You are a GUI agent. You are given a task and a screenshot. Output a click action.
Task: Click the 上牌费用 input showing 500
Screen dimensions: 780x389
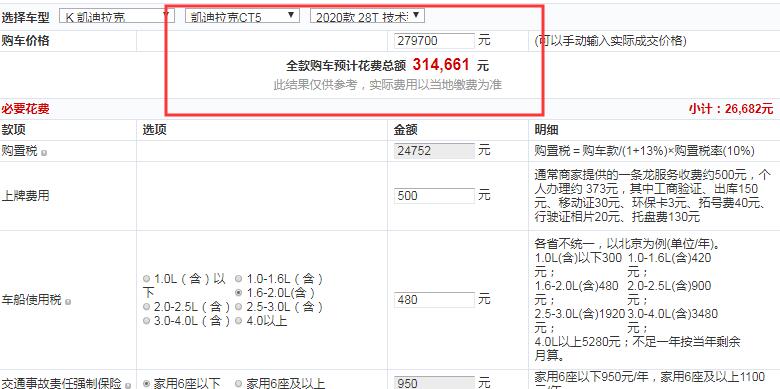tap(434, 195)
